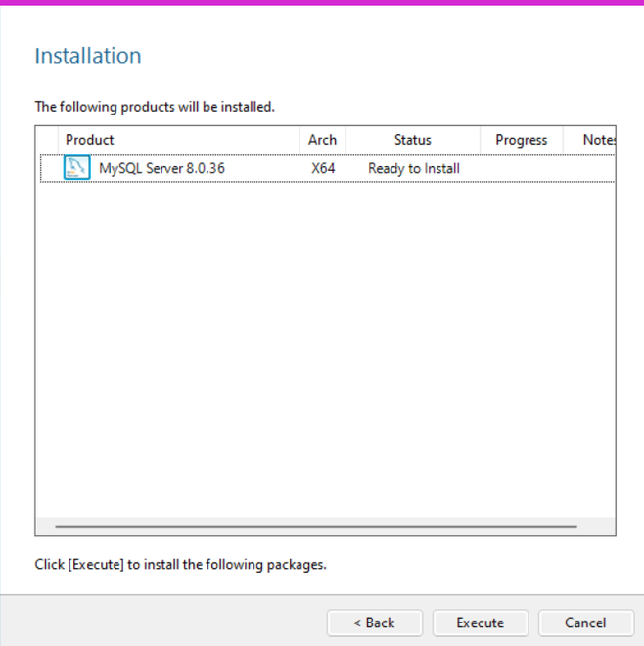Click the 'Click [Execute] to install' hint
The image size is (644, 646).
point(180,565)
